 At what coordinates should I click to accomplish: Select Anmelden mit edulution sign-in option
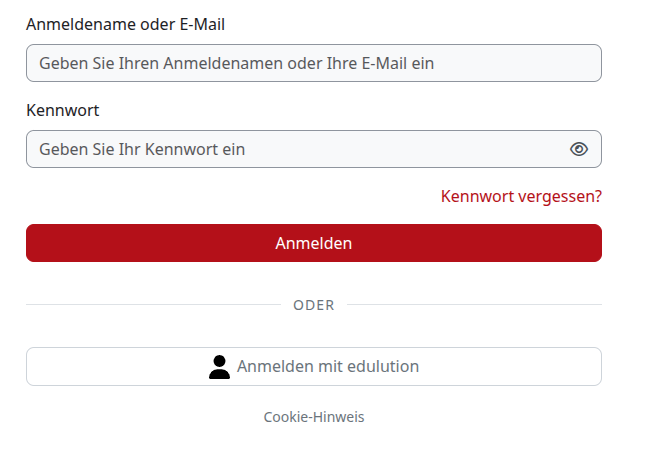[314, 366]
